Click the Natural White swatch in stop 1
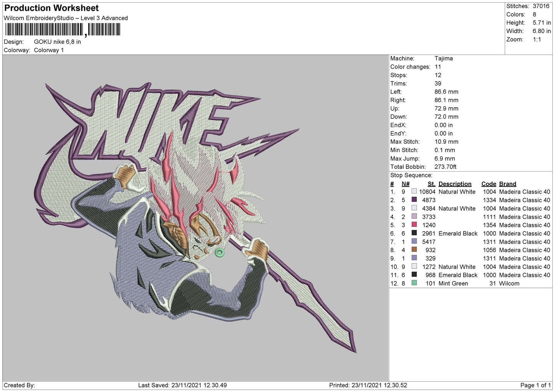This screenshot has width=555, height=392. (414, 192)
